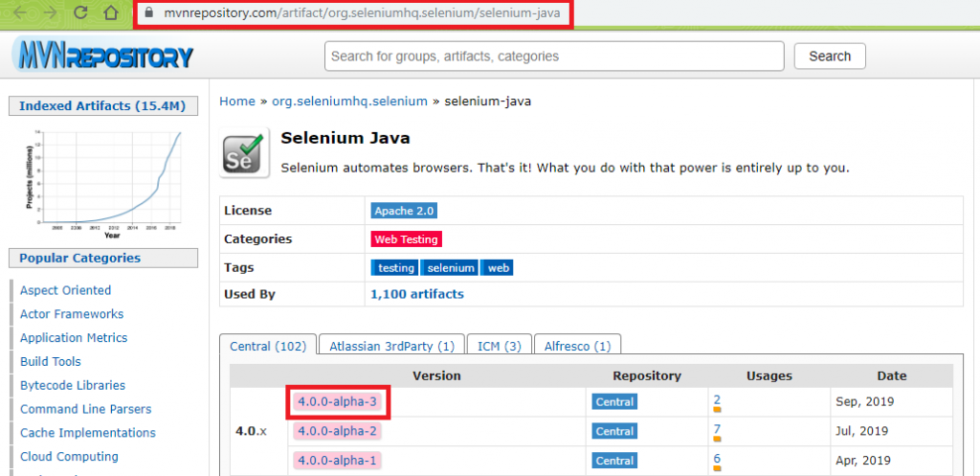
Task: Click the browser forward arrow
Action: pyautogui.click(x=50, y=14)
